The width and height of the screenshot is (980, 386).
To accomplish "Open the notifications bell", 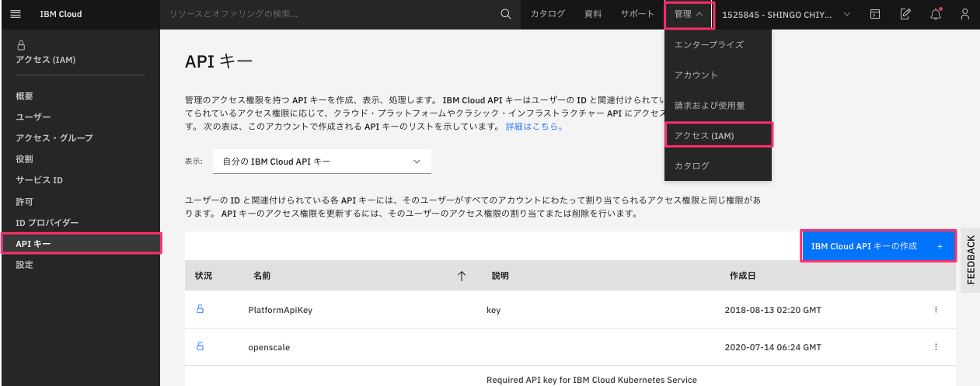I will point(936,14).
